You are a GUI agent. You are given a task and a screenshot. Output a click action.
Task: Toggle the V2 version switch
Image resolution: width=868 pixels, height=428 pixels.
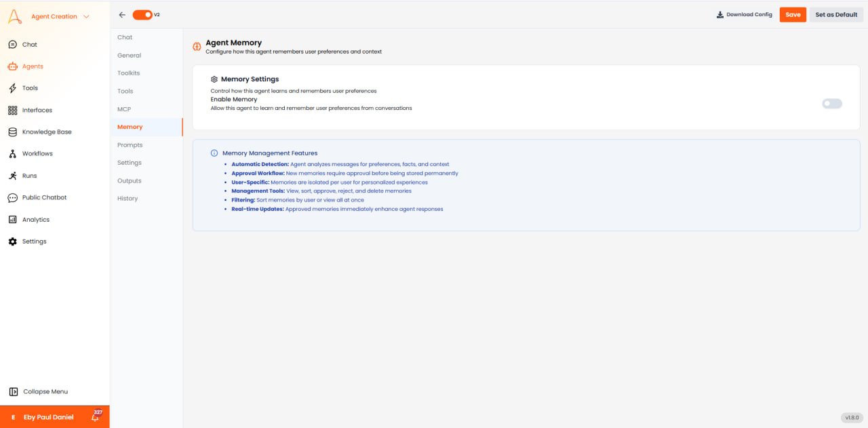142,14
